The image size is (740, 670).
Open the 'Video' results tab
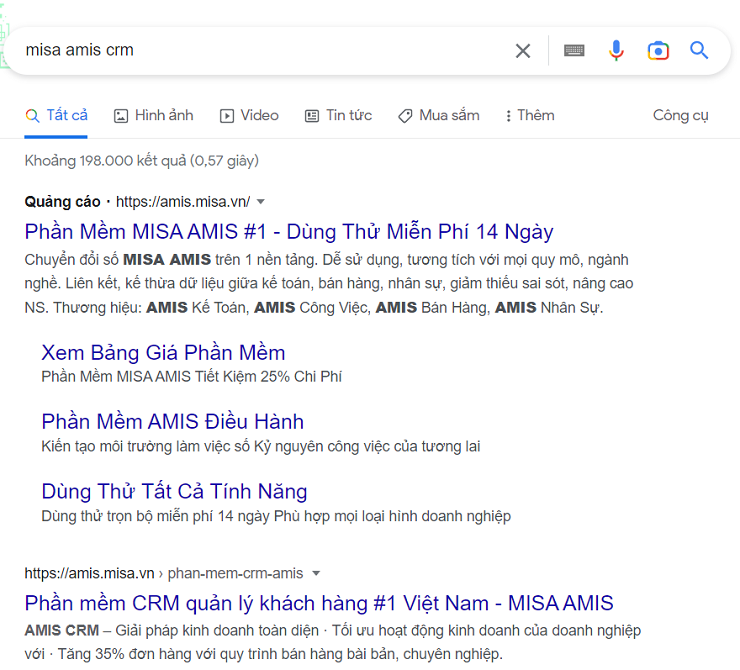point(249,116)
